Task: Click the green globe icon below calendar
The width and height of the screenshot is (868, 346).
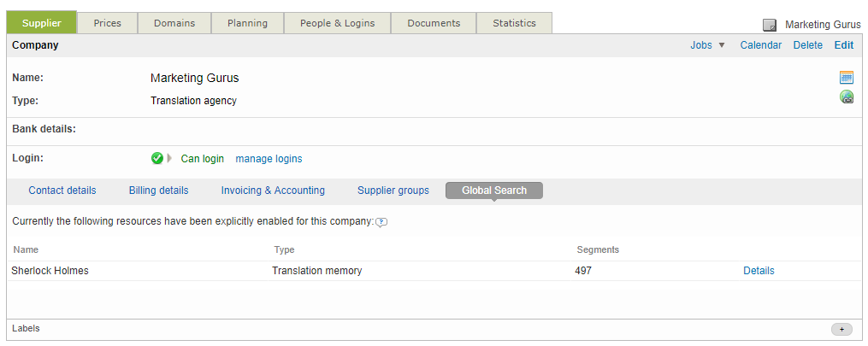Action: [846, 97]
